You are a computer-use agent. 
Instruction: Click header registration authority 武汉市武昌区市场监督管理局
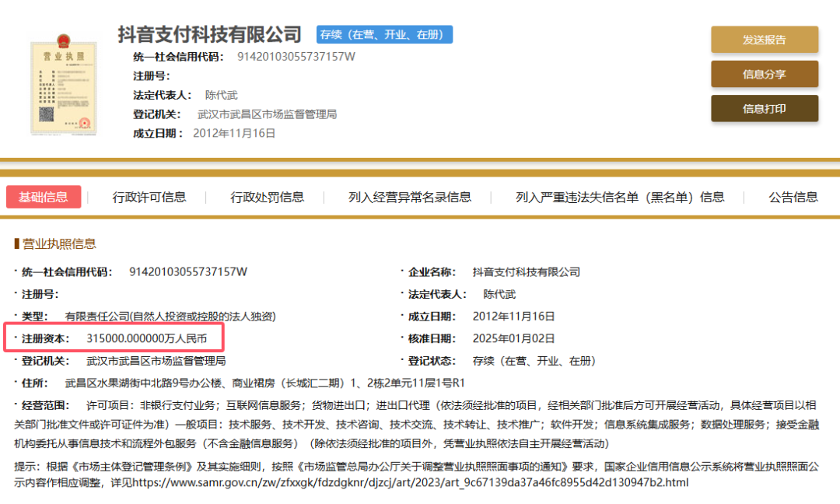tap(267, 114)
